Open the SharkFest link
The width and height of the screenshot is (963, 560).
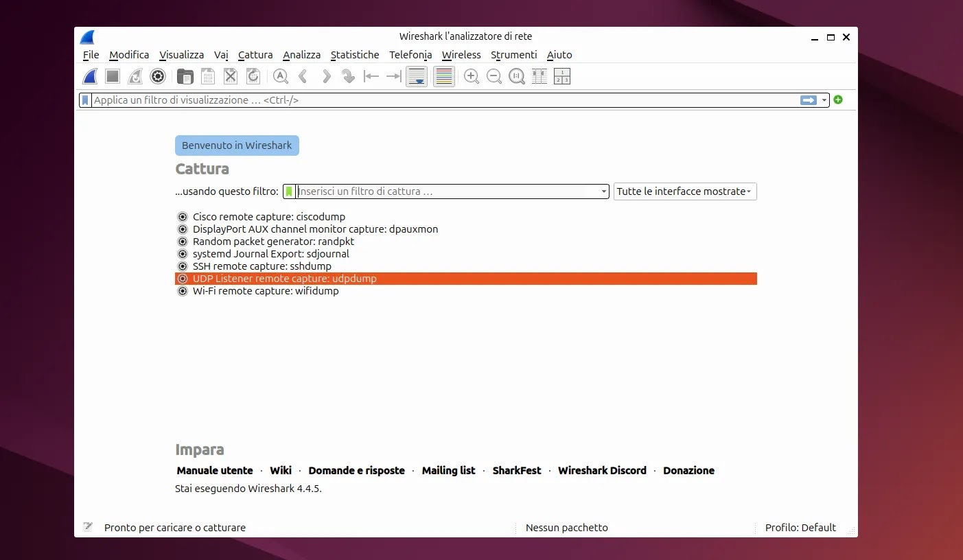(517, 471)
